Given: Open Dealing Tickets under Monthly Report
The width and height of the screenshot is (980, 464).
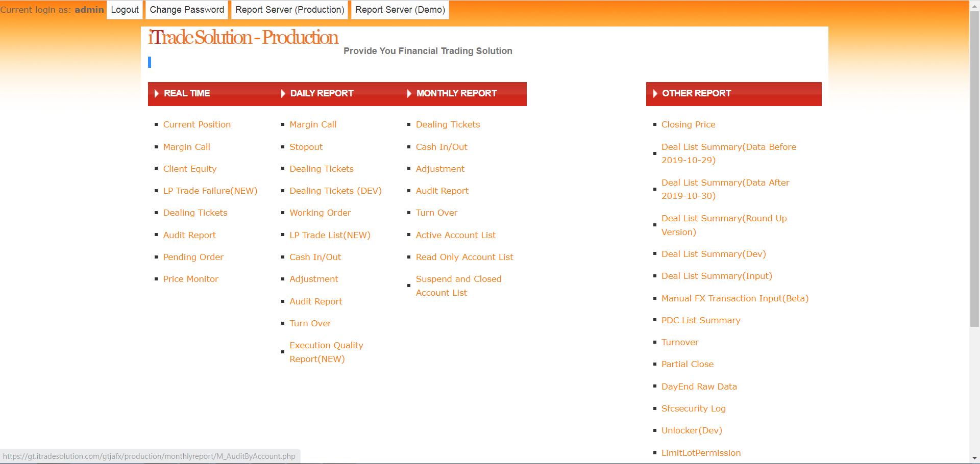Looking at the screenshot, I should pos(448,124).
